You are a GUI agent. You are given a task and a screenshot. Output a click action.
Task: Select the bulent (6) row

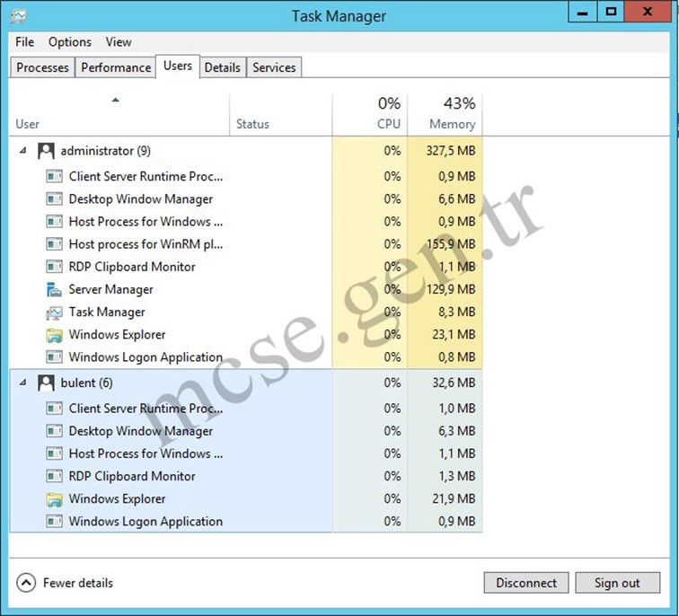coord(245,383)
